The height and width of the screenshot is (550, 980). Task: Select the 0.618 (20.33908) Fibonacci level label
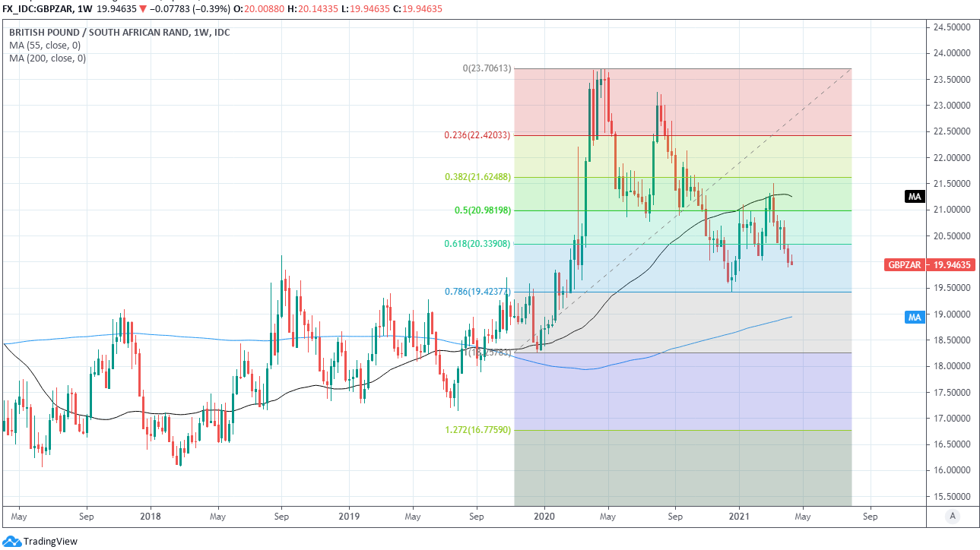(x=477, y=244)
